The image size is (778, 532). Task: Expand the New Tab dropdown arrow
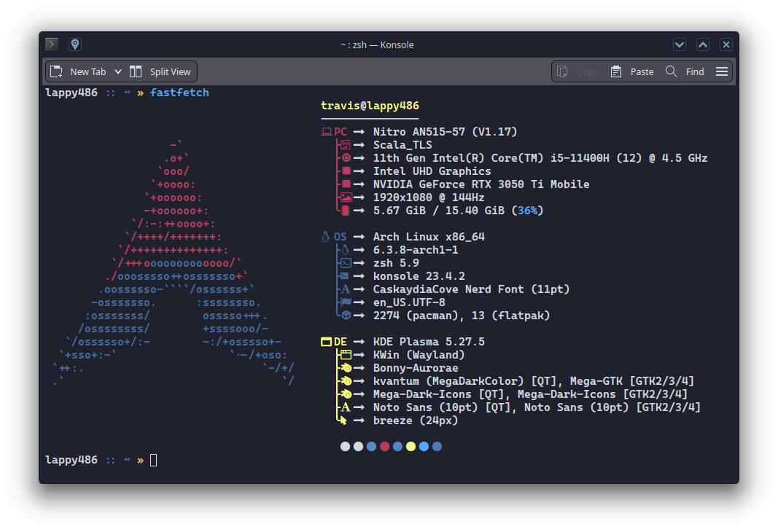[118, 71]
